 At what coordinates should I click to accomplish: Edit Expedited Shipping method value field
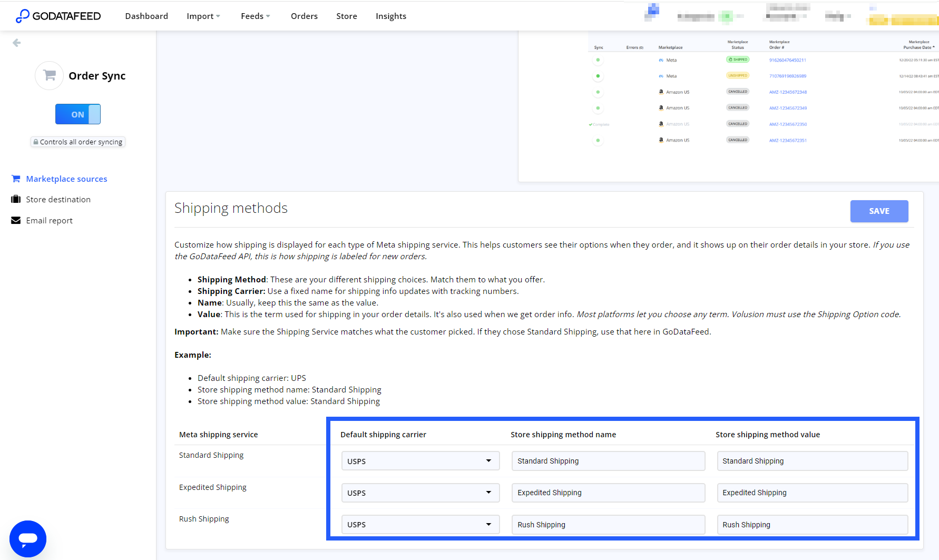coord(812,493)
